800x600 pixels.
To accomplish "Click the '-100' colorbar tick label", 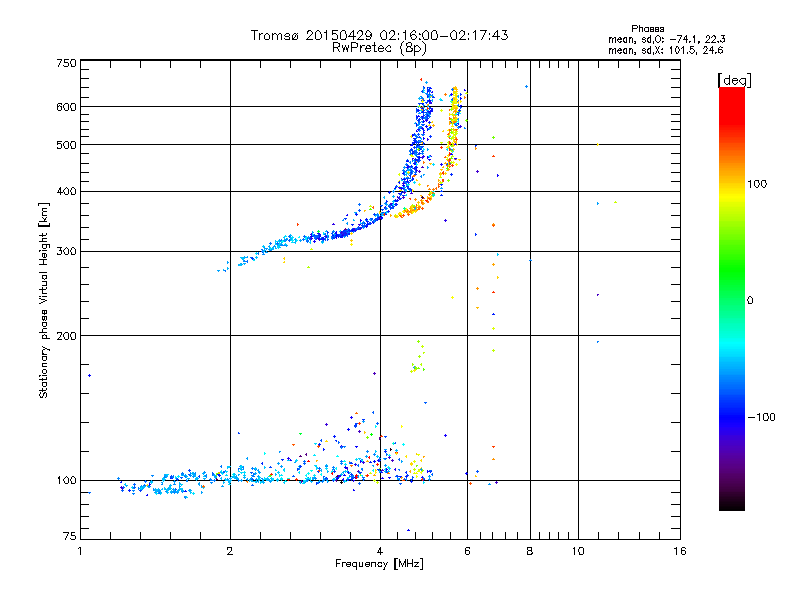I will coord(761,417).
